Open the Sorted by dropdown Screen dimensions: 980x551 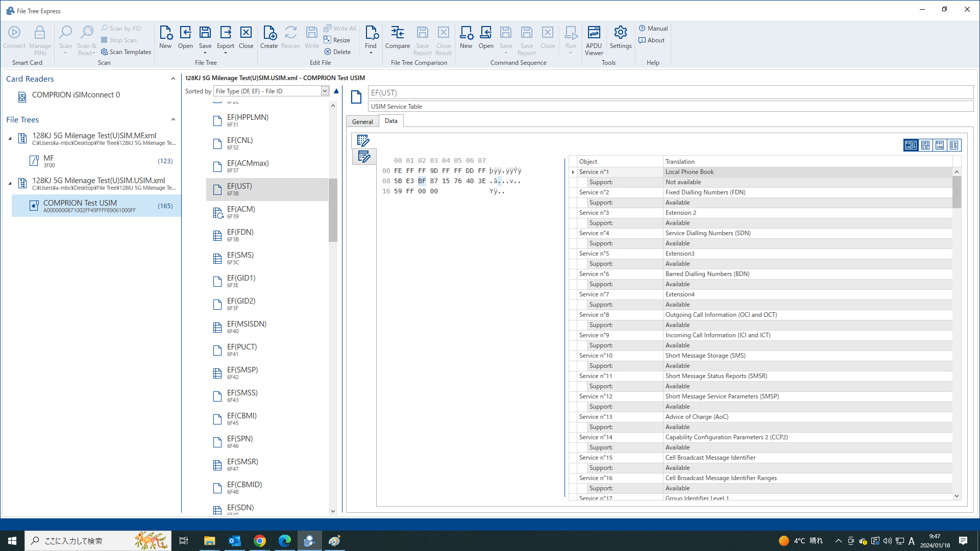coord(325,91)
